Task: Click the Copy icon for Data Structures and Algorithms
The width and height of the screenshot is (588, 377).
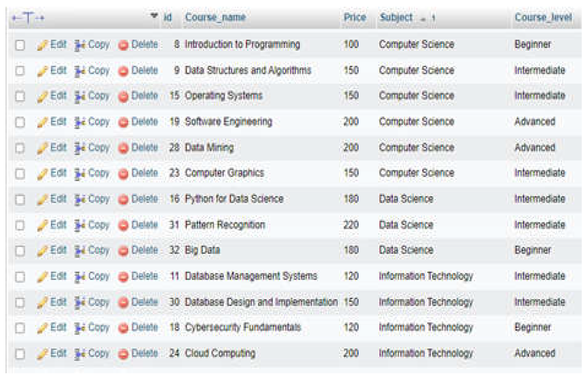Action: point(80,71)
